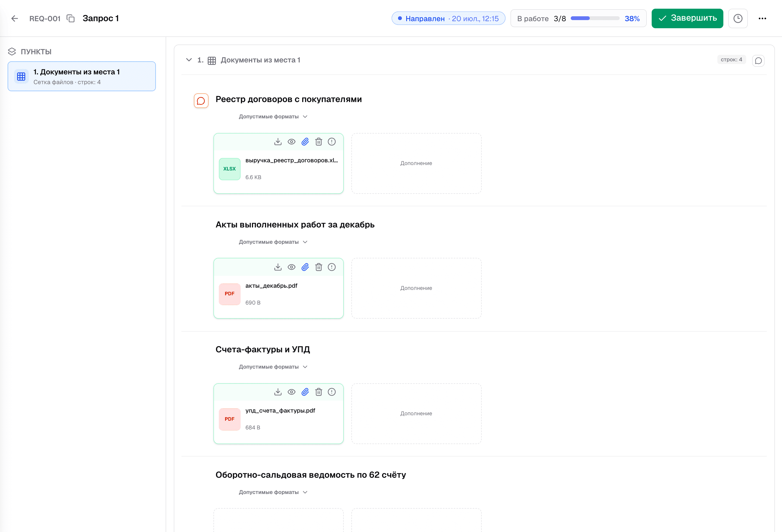Screen dimensions: 782x532
Task: Click Сетка файлов · строк: 4 subtitle
Action: (67, 82)
